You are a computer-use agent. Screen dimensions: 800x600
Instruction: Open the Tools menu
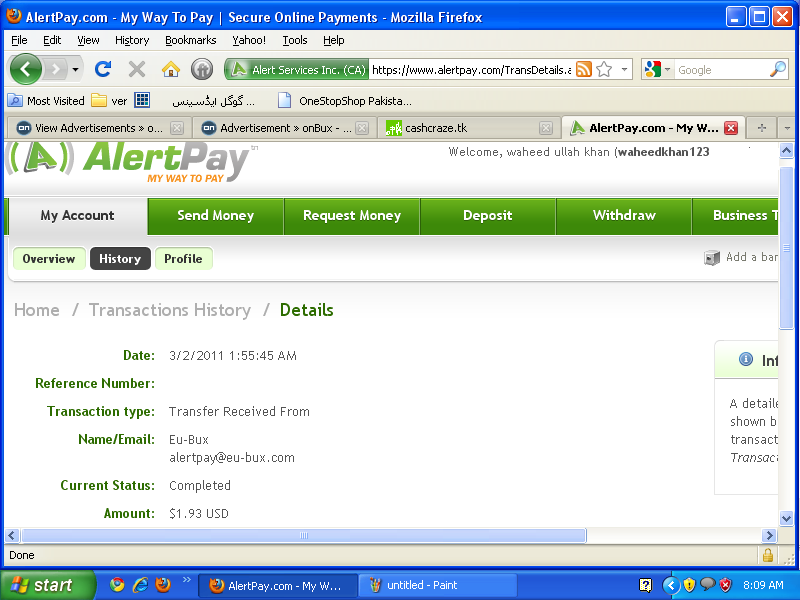[295, 40]
